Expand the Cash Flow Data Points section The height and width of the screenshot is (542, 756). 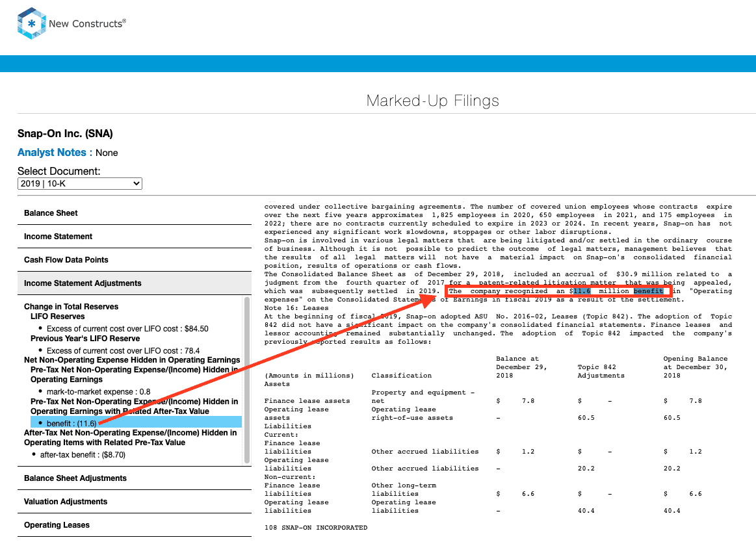(135, 260)
